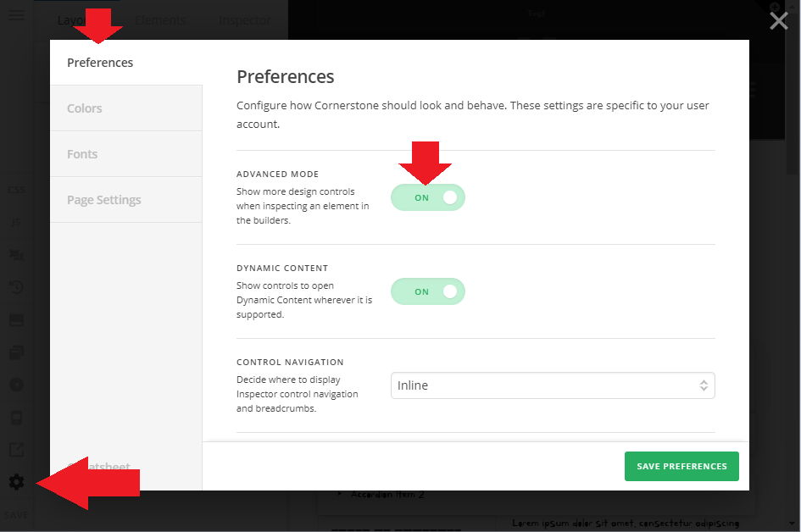Click the Save Preferences button
Viewport: 801px width, 532px height.
click(681, 466)
